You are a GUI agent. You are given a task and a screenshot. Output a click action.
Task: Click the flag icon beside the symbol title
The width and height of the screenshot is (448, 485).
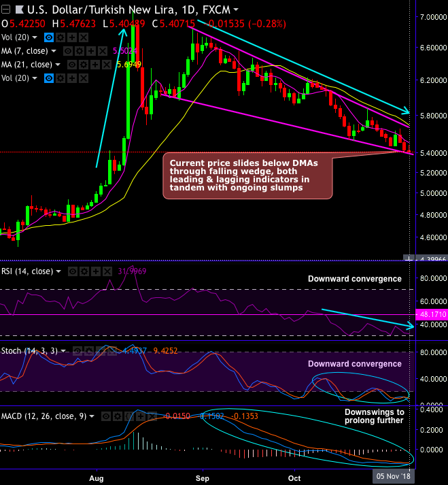20,10
